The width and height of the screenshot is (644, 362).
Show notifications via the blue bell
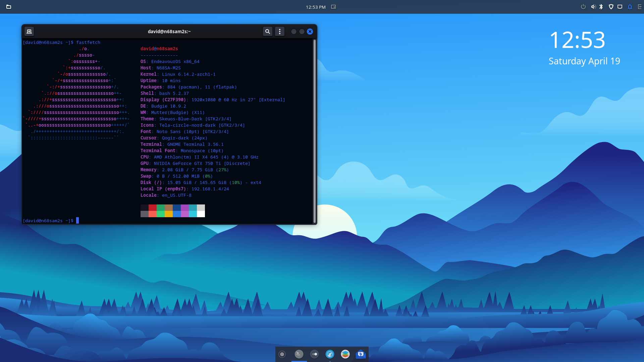click(x=630, y=7)
